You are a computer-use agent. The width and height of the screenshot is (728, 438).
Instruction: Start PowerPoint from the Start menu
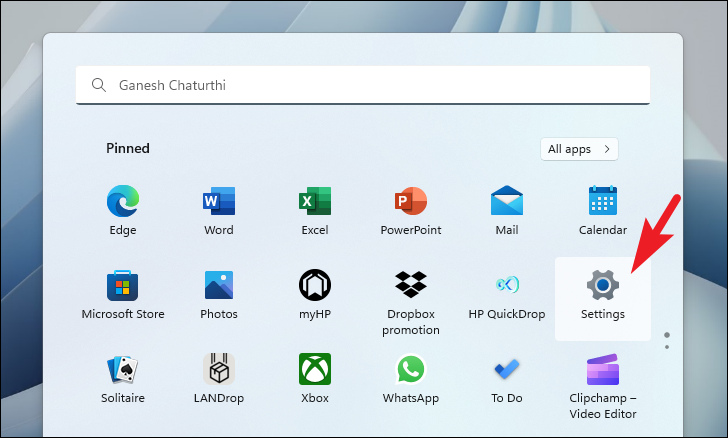[411, 201]
